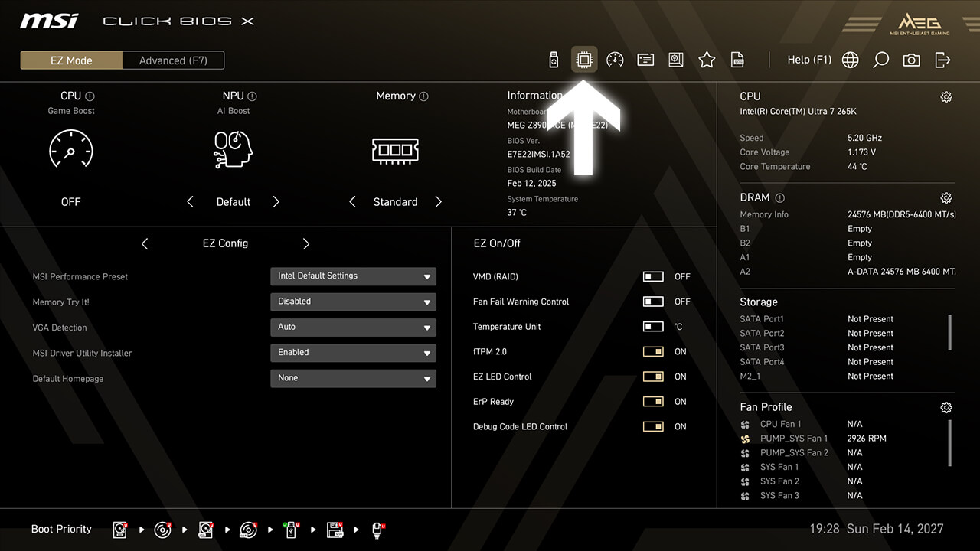
Task: Click the CPU Fan 1 fan icon
Action: click(x=746, y=425)
